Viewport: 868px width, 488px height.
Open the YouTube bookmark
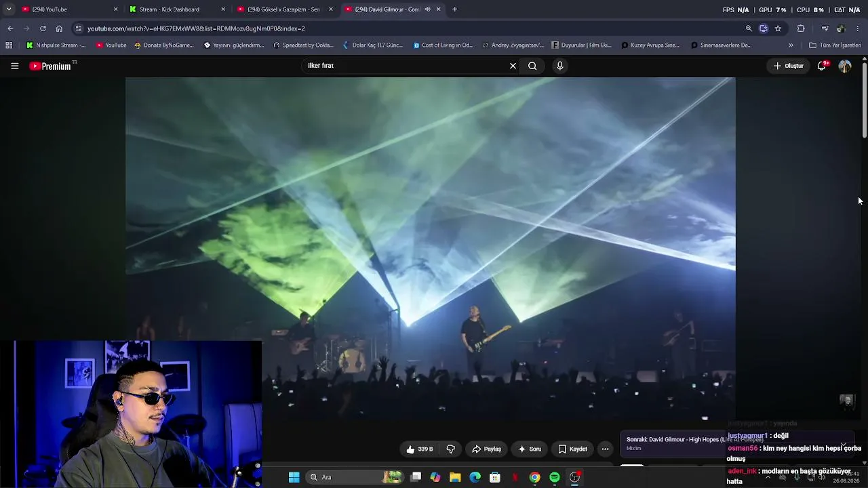[111, 45]
